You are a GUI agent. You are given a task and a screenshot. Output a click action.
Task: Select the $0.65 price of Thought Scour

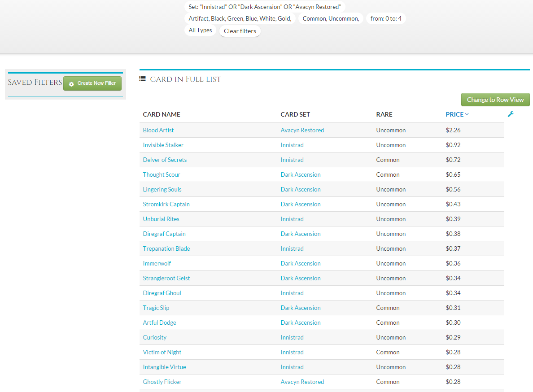click(x=453, y=174)
